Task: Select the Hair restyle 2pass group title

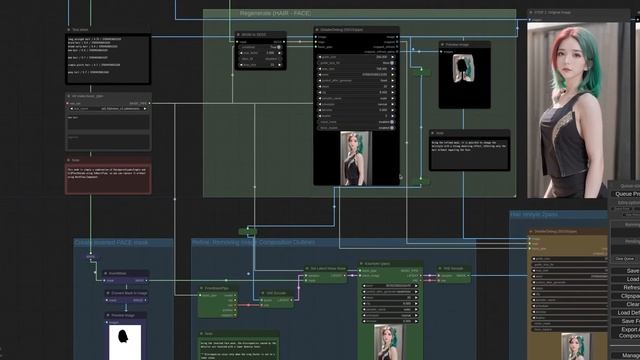Action: 534,214
